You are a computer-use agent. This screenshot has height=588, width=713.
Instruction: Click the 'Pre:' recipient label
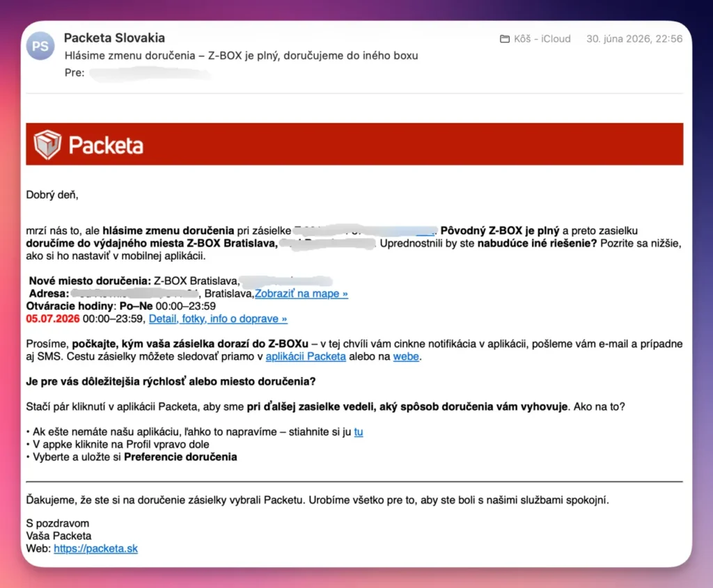coord(75,72)
